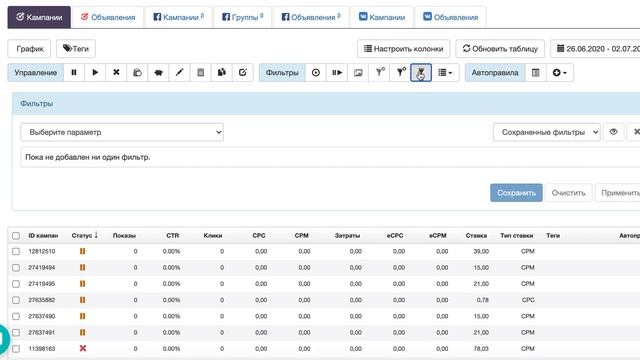Open the Сохраненные фильтры dropdown
Image resolution: width=640 pixels, height=360 pixels.
[x=547, y=132]
